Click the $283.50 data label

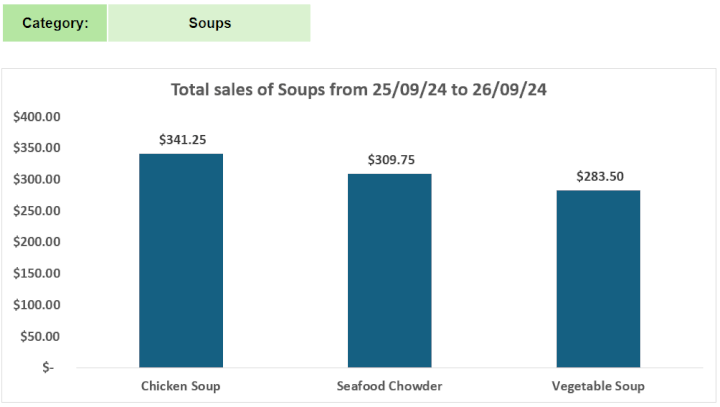pos(599,176)
